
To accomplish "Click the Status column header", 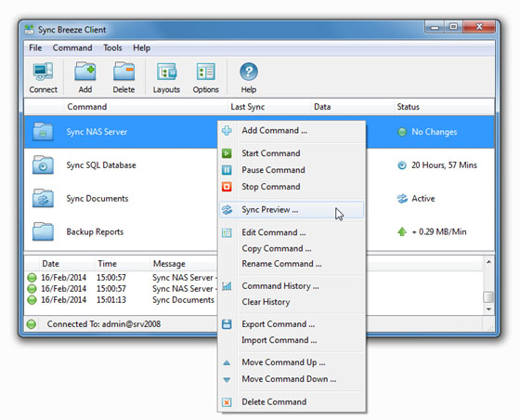I will pos(409,107).
